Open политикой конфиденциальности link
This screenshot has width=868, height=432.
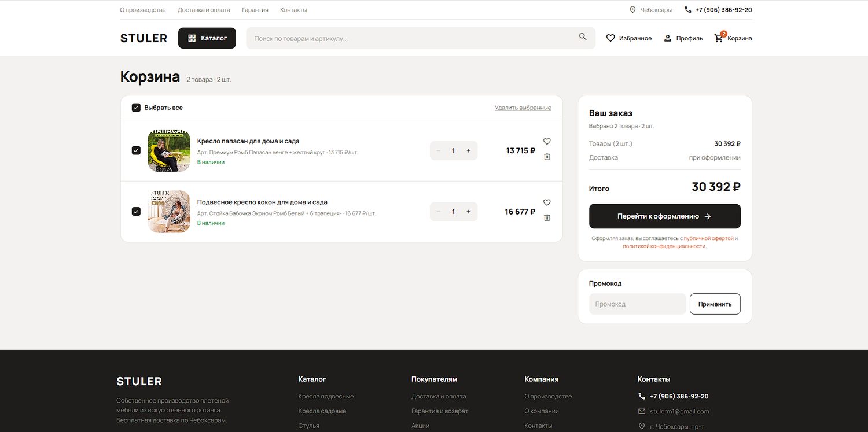664,246
